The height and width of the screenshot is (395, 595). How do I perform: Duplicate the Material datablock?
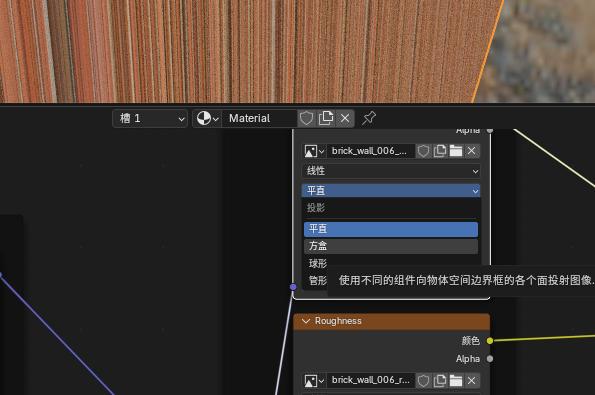pyautogui.click(x=326, y=118)
